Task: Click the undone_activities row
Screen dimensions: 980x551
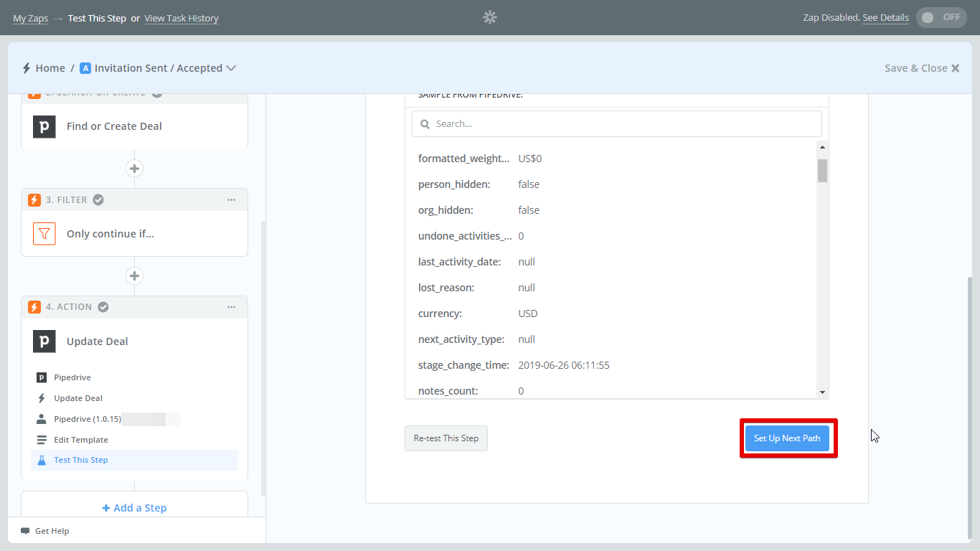Action: 611,236
